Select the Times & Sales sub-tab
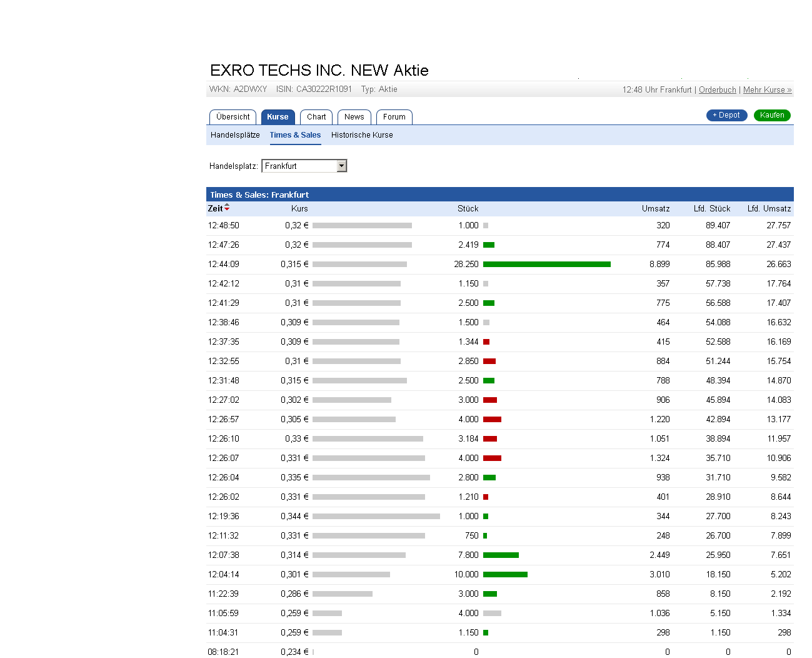This screenshot has width=812, height=658. point(295,135)
